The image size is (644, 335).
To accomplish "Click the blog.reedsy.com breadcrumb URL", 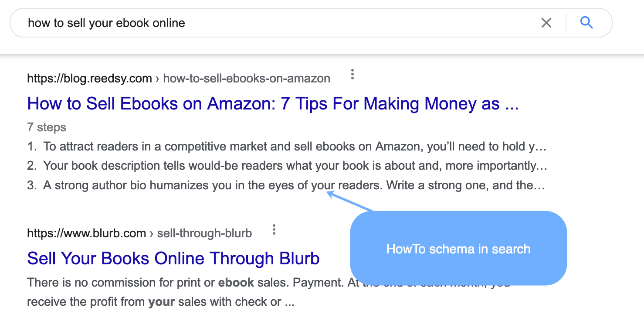I will pos(88,78).
